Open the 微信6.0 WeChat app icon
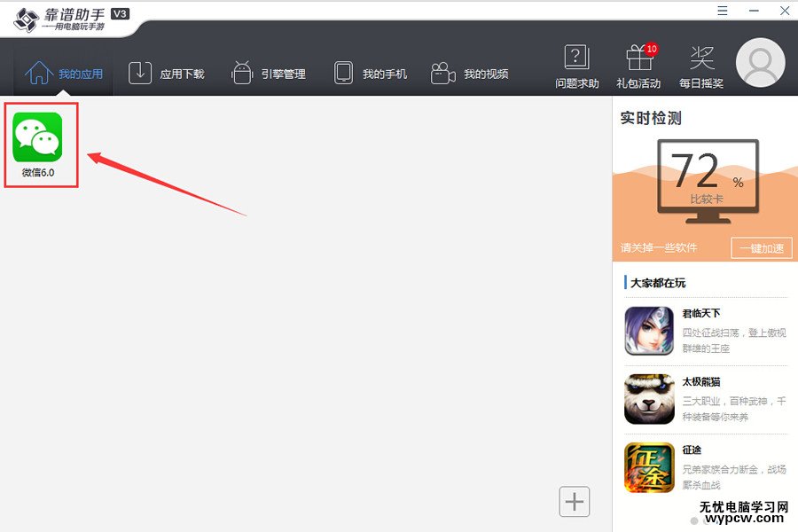This screenshot has width=798, height=532. [x=37, y=137]
